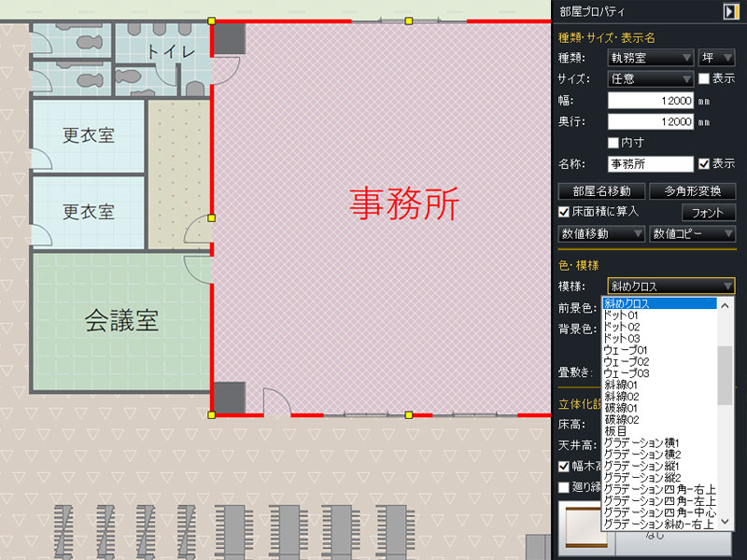Choose ウェーブ02 from the pattern list

tap(626, 361)
